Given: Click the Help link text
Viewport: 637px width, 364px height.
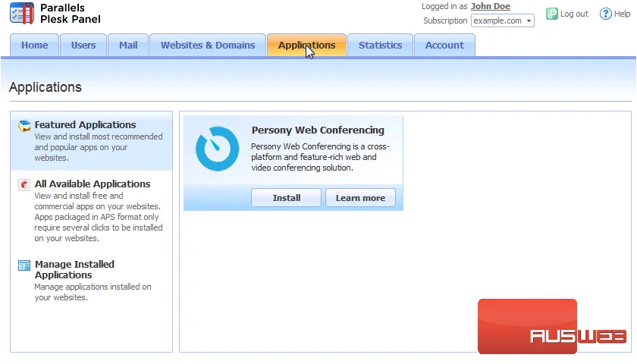Looking at the screenshot, I should tap(622, 14).
